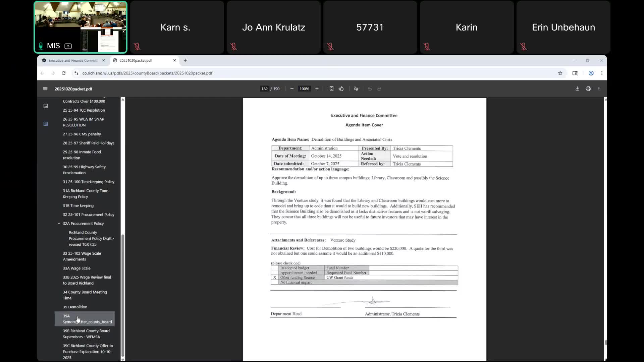This screenshot has height=362, width=644.
Task: Click the fit to page icon
Action: [x=331, y=89]
